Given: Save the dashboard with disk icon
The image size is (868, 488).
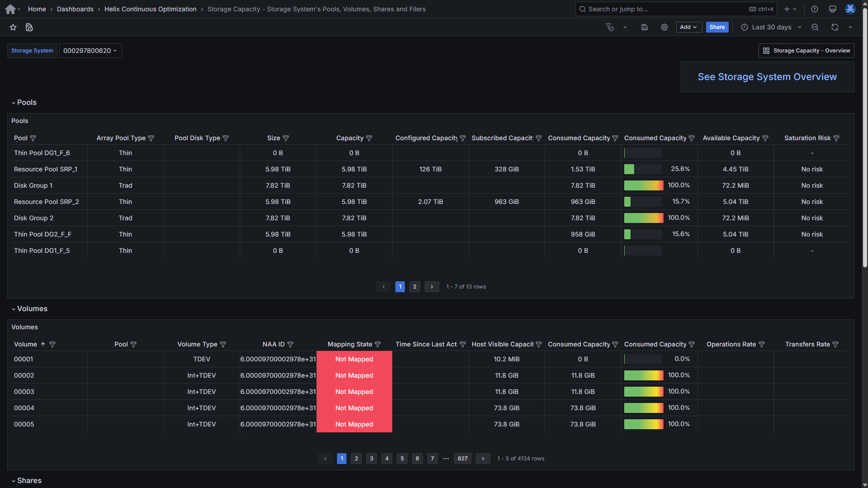Looking at the screenshot, I should click(645, 28).
